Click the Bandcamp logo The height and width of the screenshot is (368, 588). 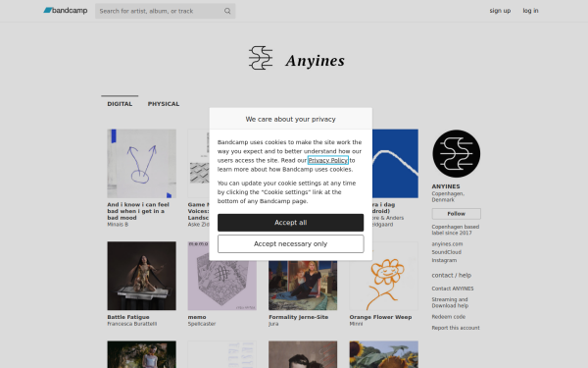(66, 11)
